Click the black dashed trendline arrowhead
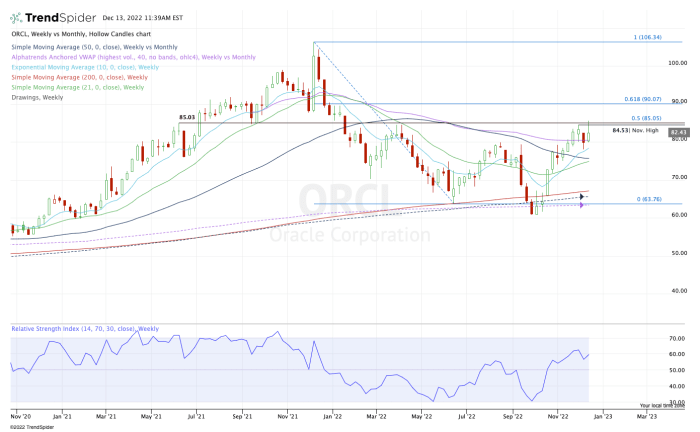The image size is (700, 432). [580, 197]
